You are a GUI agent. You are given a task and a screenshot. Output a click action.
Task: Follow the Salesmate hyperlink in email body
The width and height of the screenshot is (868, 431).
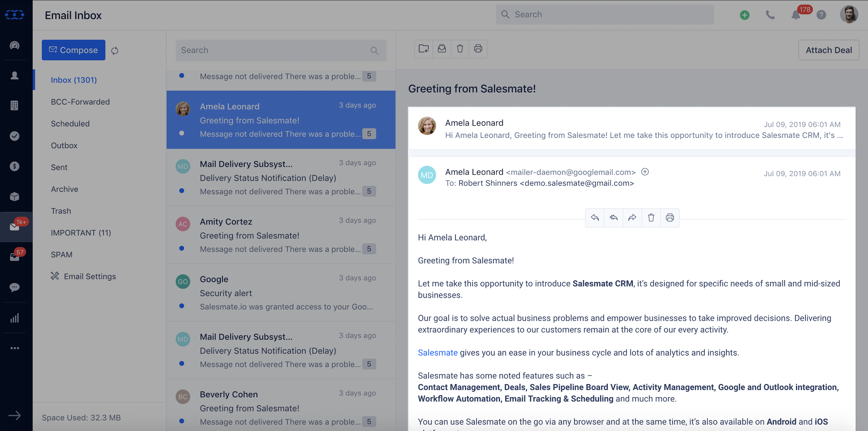(438, 352)
